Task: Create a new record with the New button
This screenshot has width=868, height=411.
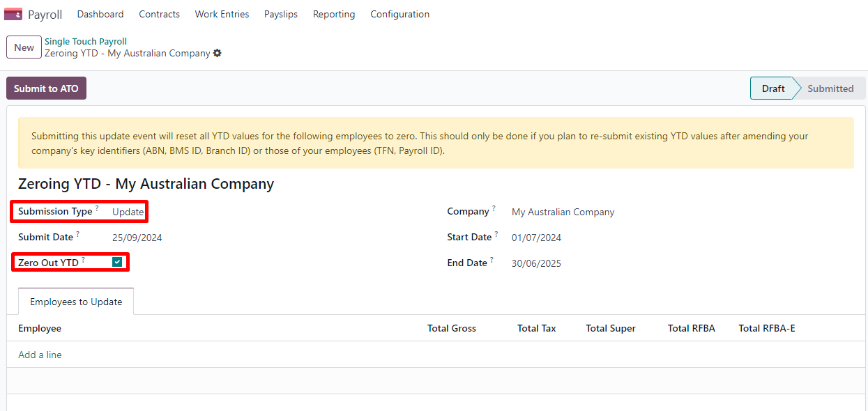Action: click(23, 47)
